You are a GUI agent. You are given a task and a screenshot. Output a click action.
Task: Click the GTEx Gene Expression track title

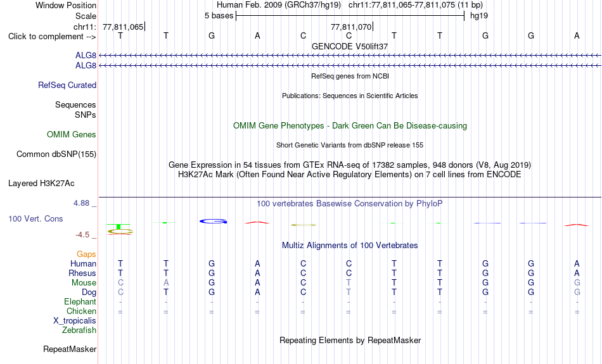coord(350,165)
